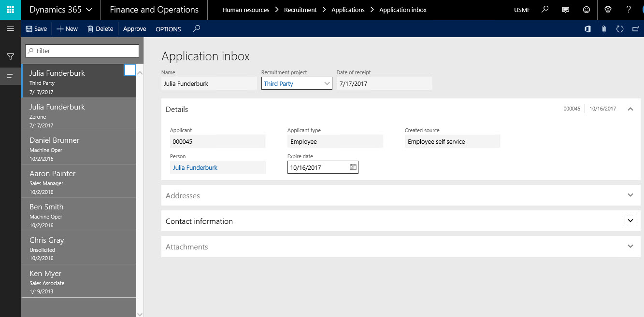Click the Delete button
644x317 pixels.
[x=100, y=29]
